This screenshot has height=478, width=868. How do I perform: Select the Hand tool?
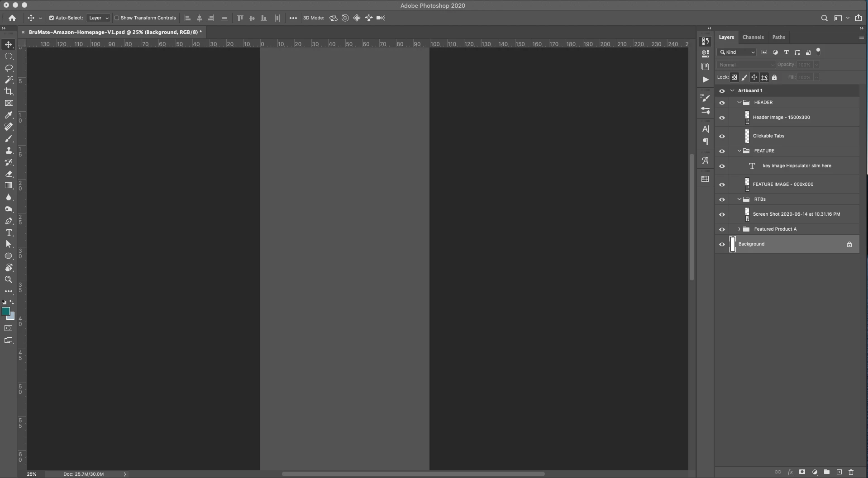coord(9,268)
